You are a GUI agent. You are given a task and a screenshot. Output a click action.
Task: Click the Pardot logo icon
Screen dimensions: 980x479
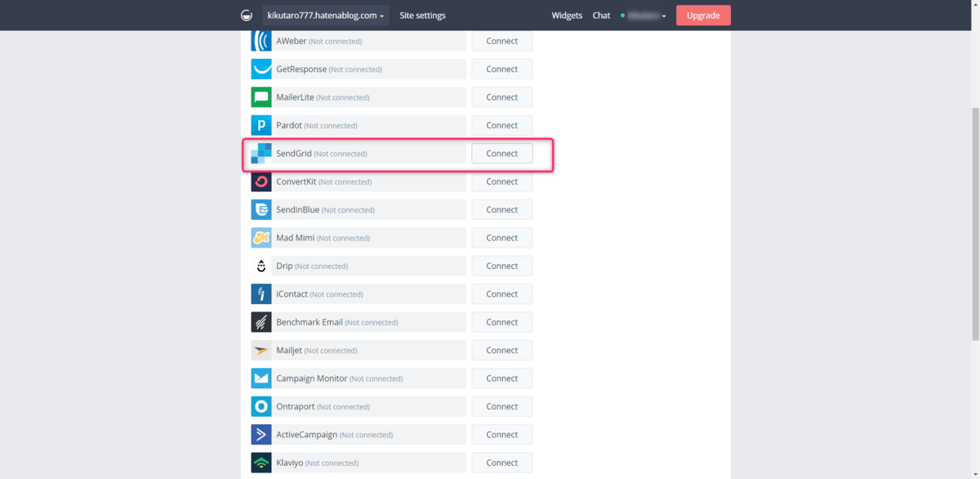pos(261,125)
